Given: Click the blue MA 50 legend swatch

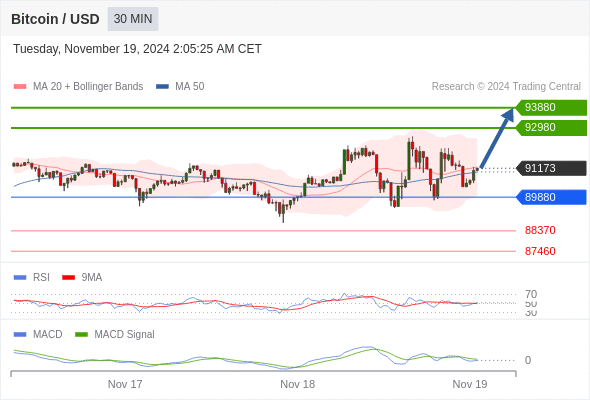Looking at the screenshot, I should [x=162, y=87].
